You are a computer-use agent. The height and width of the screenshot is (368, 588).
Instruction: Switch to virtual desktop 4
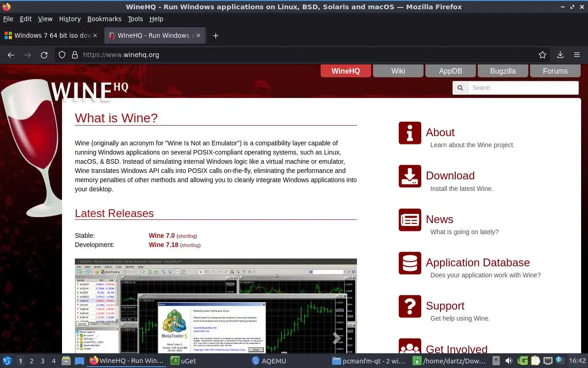click(54, 361)
